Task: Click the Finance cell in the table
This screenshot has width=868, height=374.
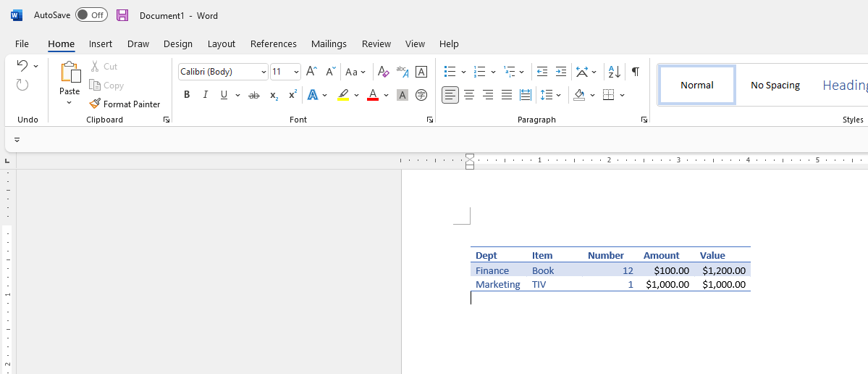Action: (x=492, y=270)
